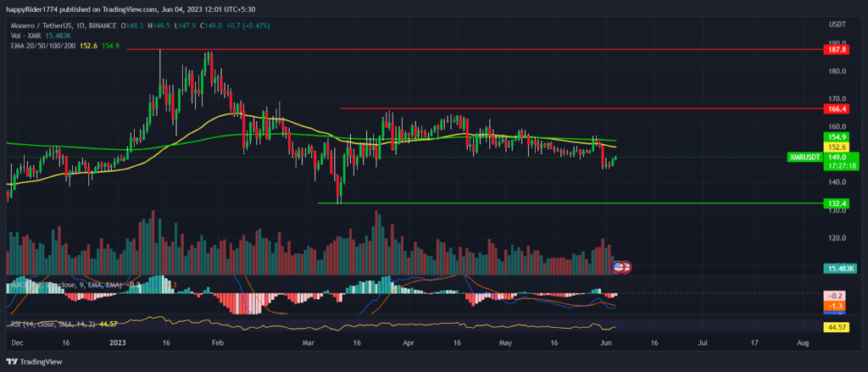Click the 15.483K volume axis label
This screenshot has width=868, height=372.
pos(840,269)
